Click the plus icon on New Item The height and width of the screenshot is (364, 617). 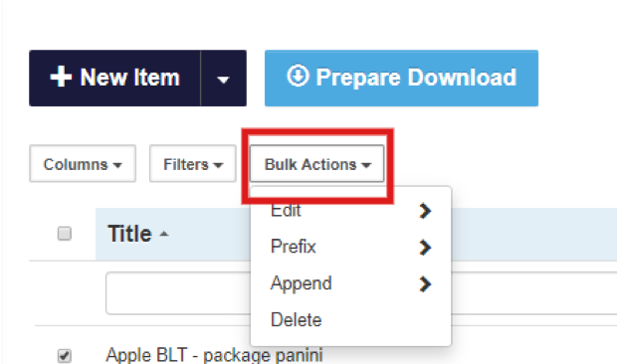(61, 77)
